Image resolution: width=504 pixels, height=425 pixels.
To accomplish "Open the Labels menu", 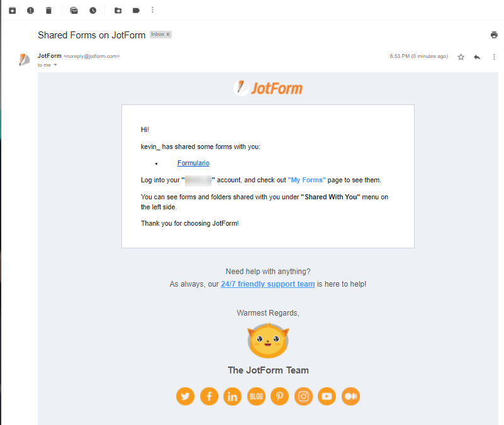I will point(136,10).
